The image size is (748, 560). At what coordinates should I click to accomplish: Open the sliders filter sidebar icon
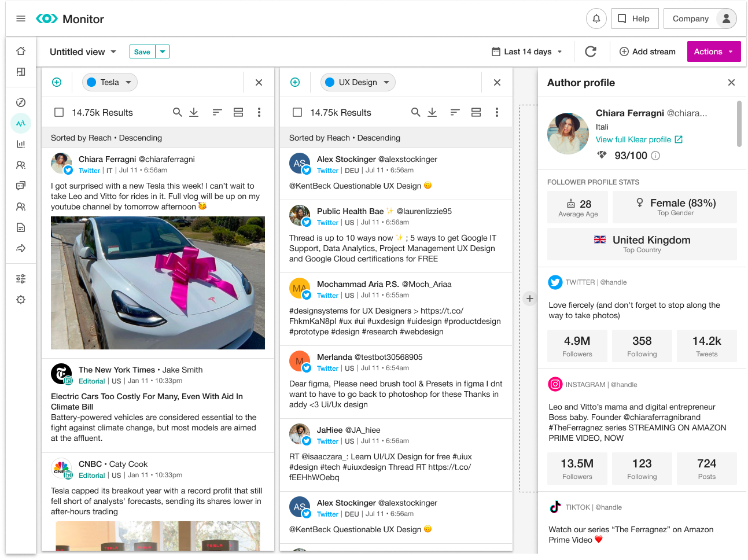pos(21,279)
